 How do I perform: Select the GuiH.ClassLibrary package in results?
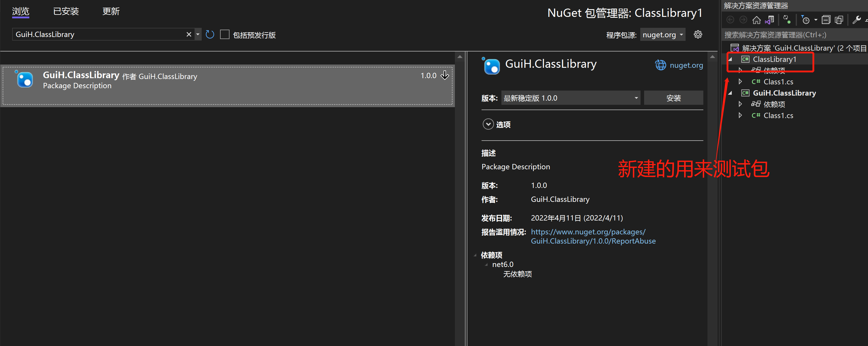point(227,86)
